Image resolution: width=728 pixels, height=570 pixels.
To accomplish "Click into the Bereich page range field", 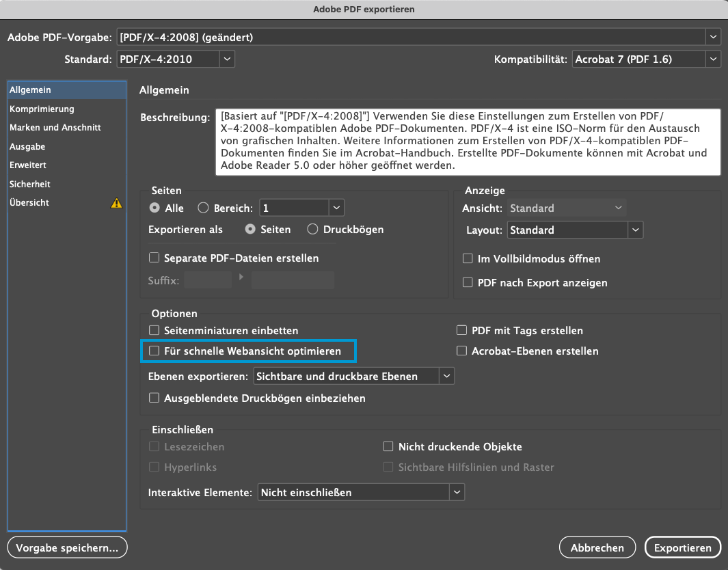I will [x=295, y=208].
